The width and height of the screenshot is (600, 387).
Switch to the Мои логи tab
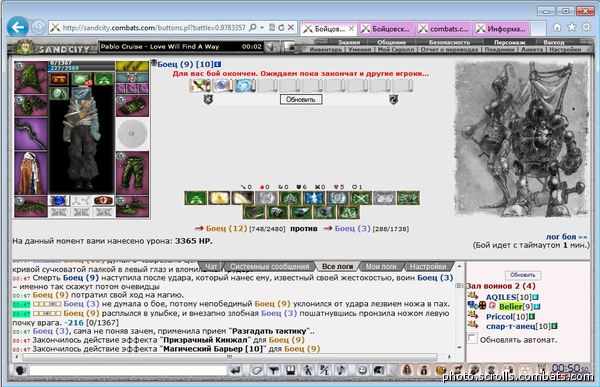(381, 266)
